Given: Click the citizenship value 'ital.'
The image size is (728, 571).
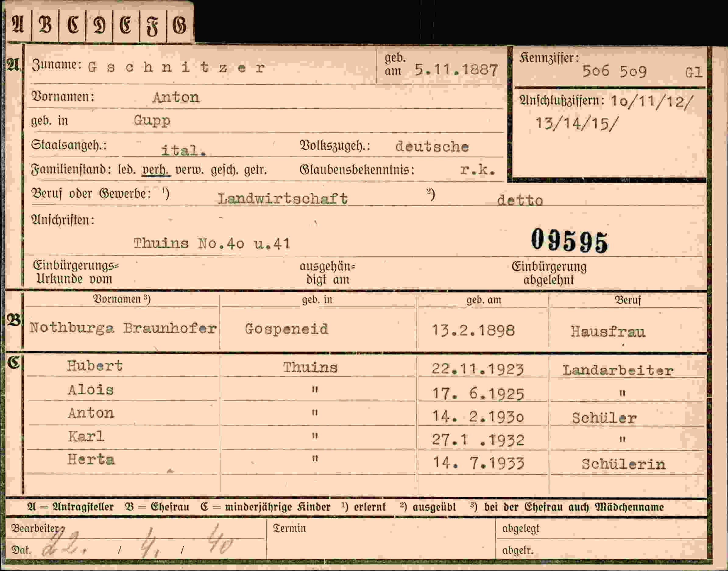Looking at the screenshot, I should pos(184,150).
